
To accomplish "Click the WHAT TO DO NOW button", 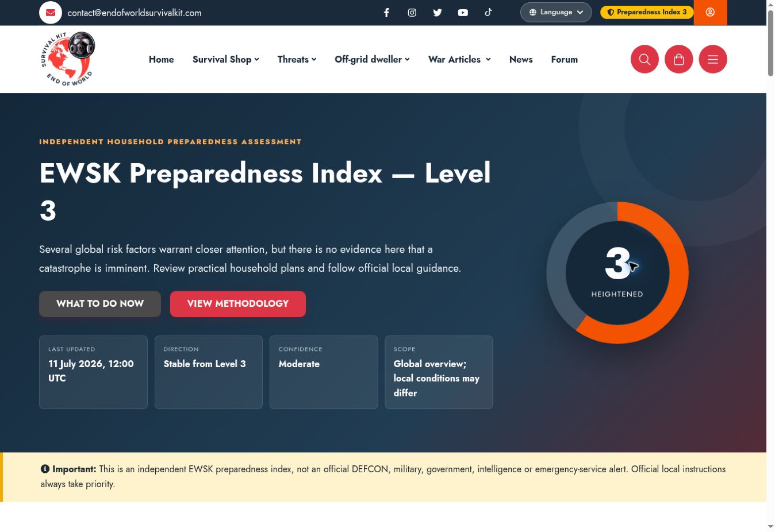I will point(100,304).
